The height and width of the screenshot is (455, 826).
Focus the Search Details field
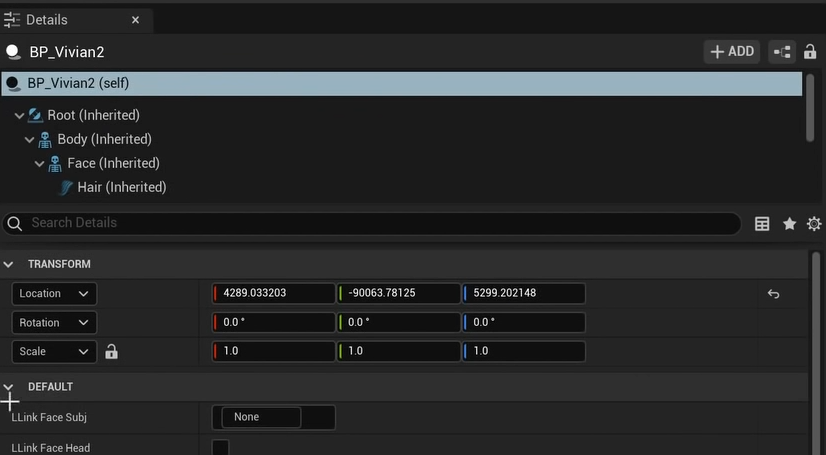click(371, 223)
